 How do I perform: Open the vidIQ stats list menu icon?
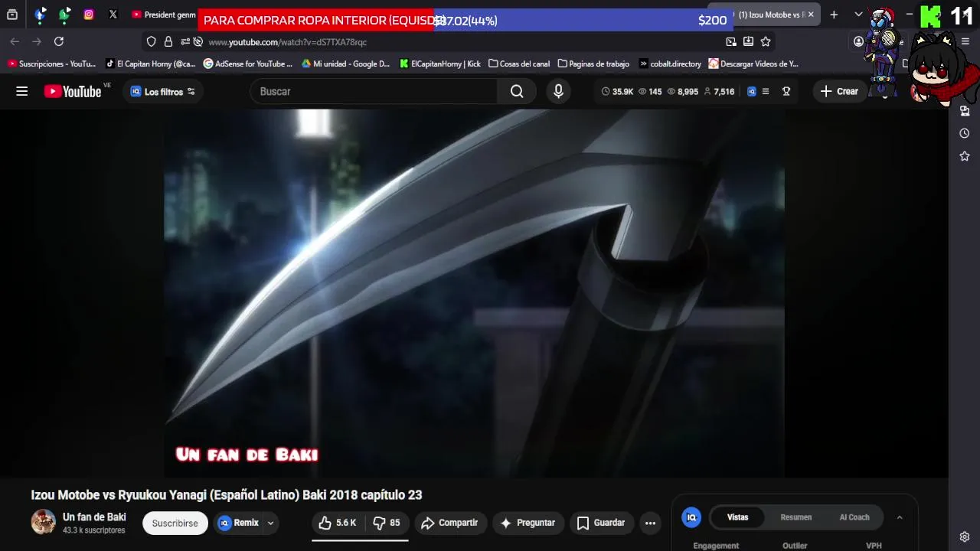tap(765, 91)
